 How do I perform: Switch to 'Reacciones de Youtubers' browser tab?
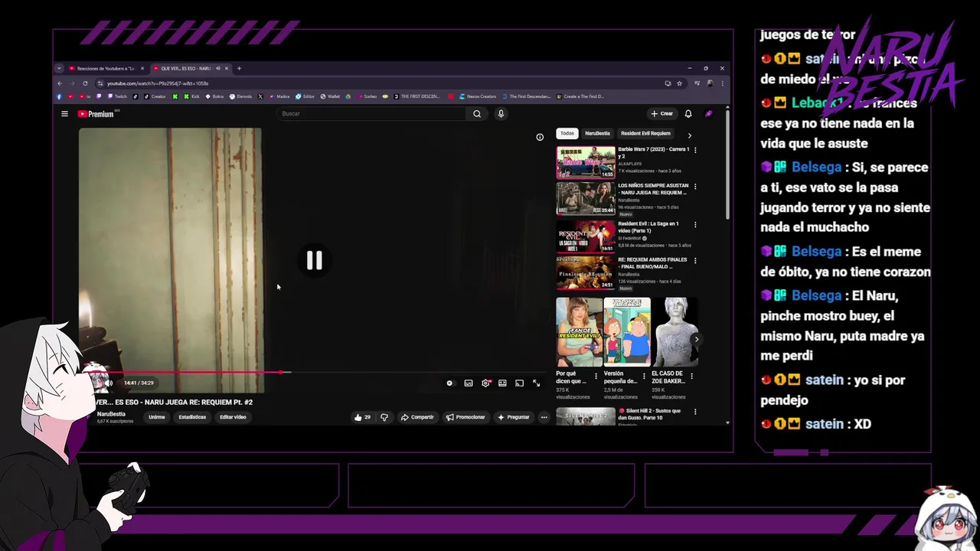[106, 68]
